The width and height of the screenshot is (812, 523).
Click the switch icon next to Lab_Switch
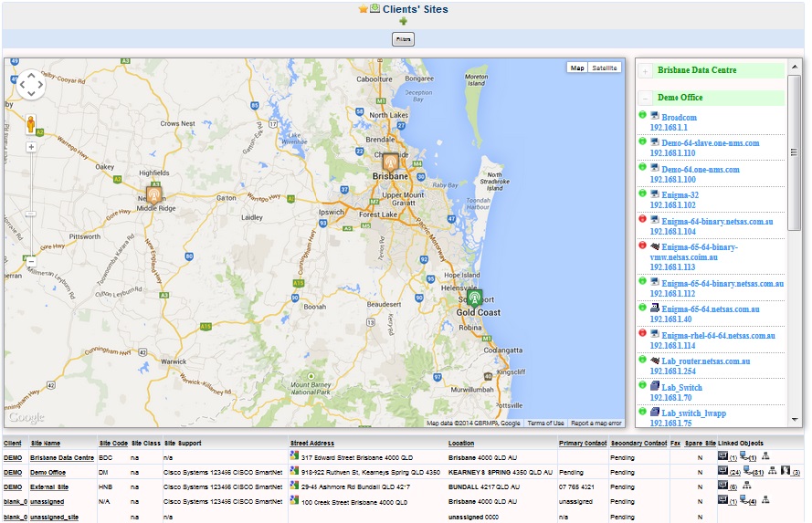pyautogui.click(x=655, y=385)
